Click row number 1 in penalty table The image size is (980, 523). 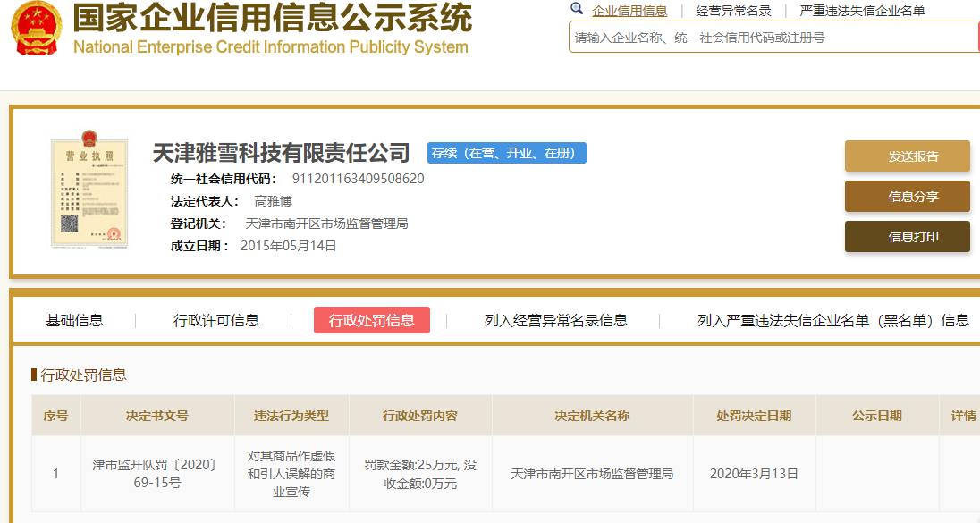[x=55, y=474]
